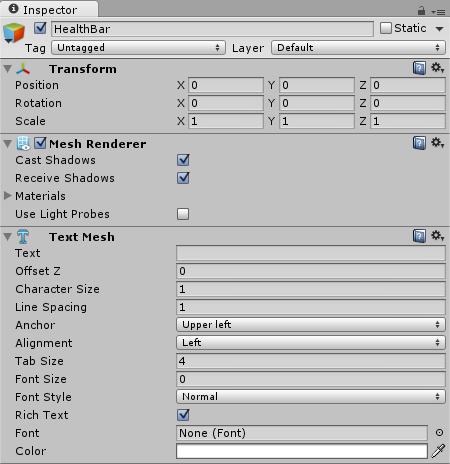Viewport: 450px width, 464px height.
Task: Select the Inspector tab
Action: click(x=49, y=9)
